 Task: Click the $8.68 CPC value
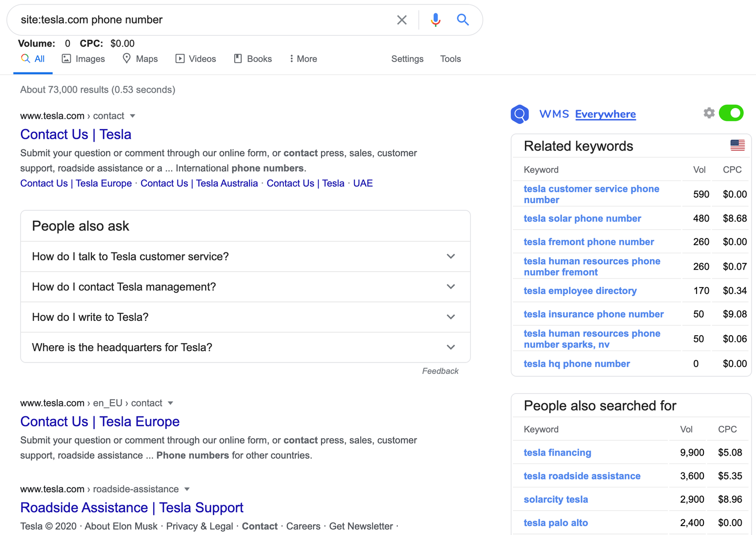click(735, 219)
